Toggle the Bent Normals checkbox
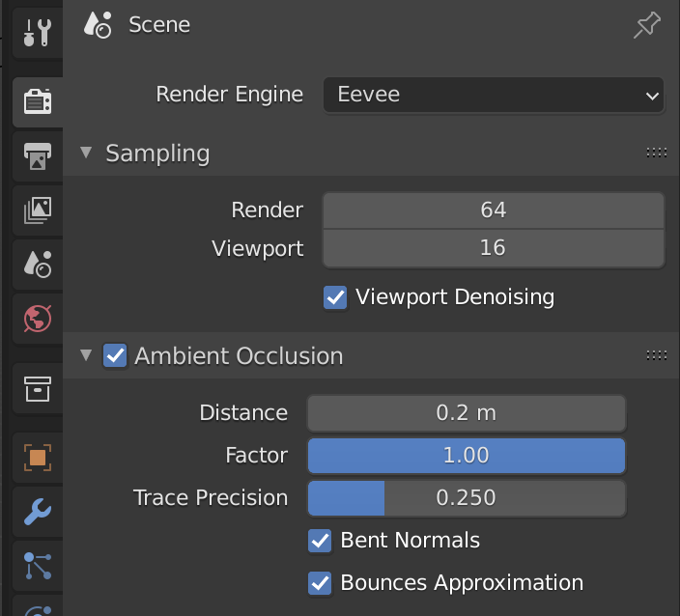The height and width of the screenshot is (616, 680). (320, 541)
